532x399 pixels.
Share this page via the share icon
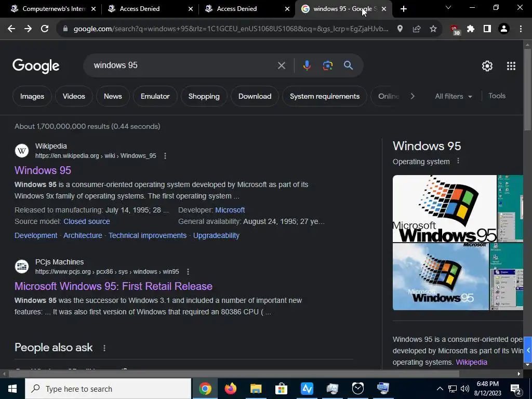417,29
